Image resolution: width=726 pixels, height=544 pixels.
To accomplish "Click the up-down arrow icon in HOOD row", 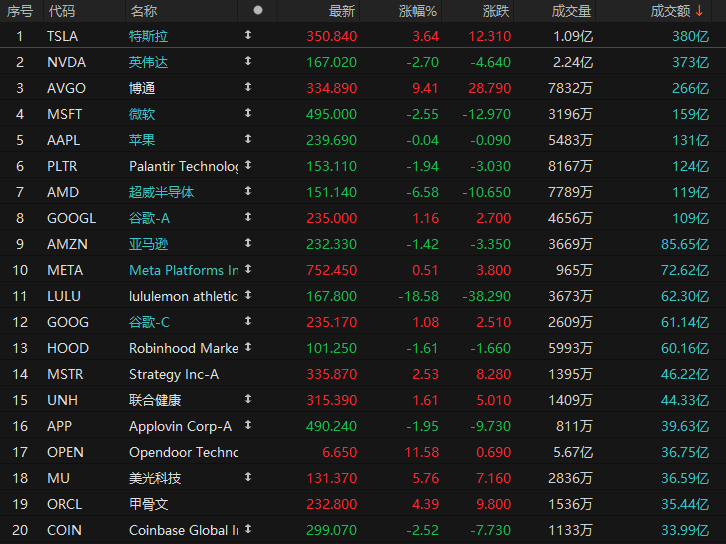I will point(248,346).
